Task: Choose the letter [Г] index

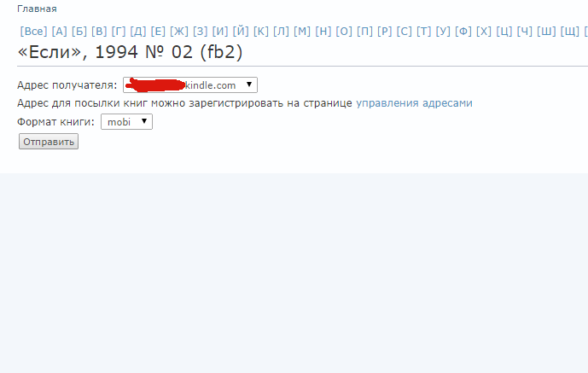Action: tap(119, 31)
